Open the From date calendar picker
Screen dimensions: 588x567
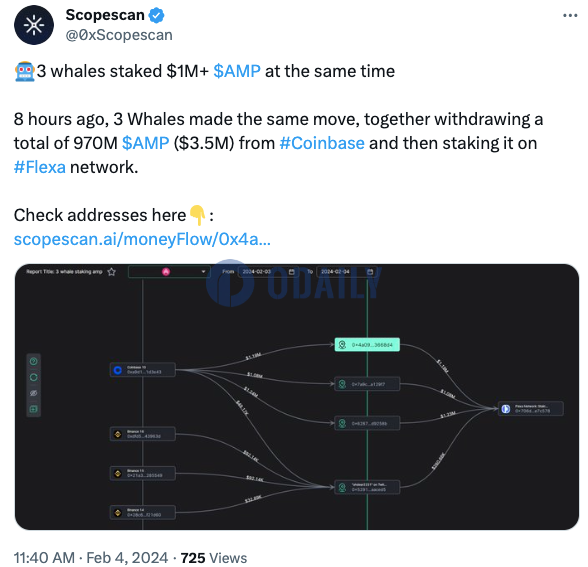click(x=291, y=272)
